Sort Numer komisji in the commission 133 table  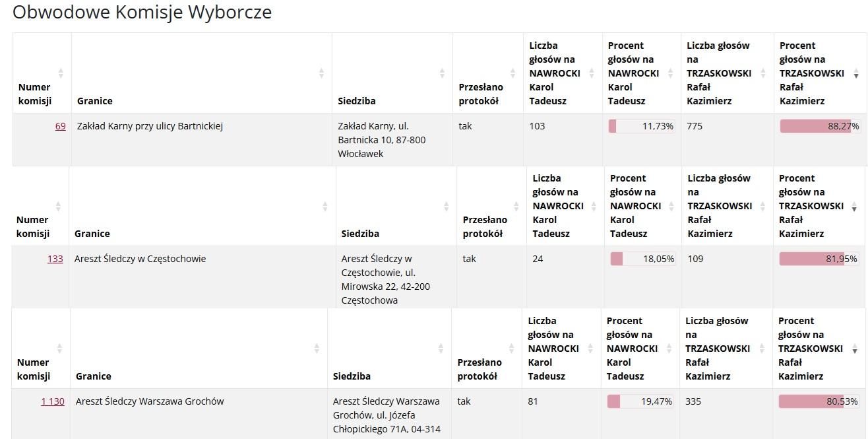tap(58, 206)
